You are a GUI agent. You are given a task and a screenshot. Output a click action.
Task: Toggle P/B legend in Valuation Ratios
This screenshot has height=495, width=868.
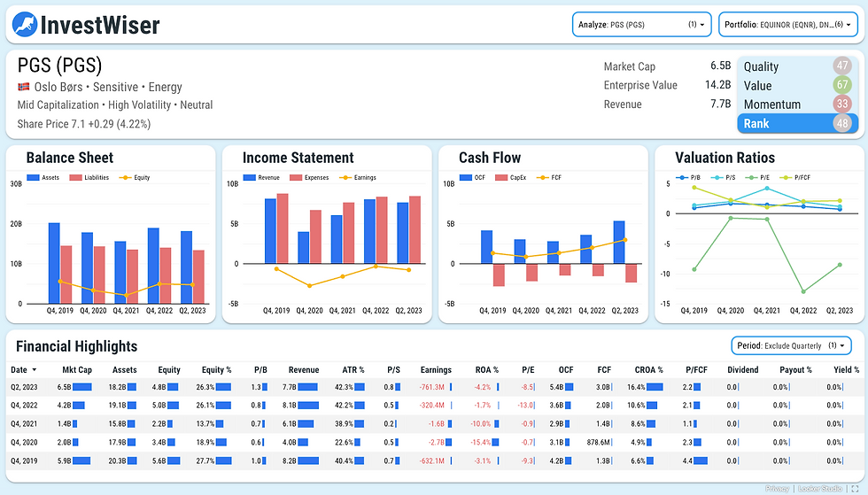point(689,178)
